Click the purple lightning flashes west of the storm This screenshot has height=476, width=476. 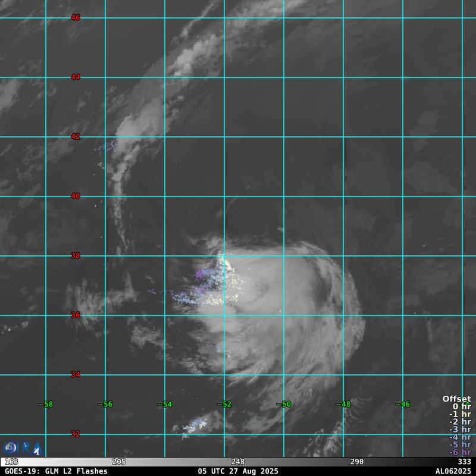tap(203, 274)
